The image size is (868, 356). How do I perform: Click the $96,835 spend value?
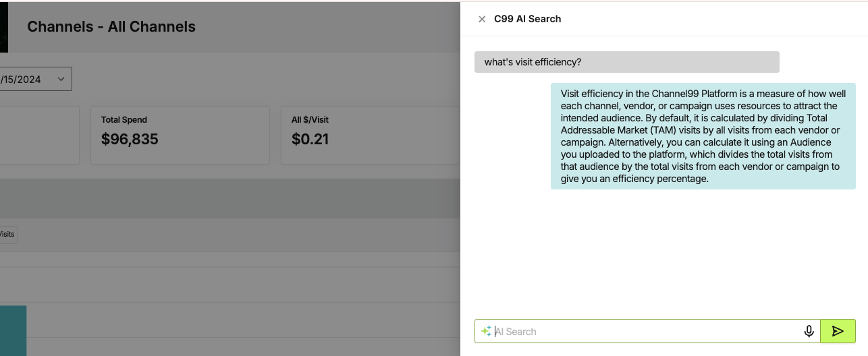click(x=130, y=140)
